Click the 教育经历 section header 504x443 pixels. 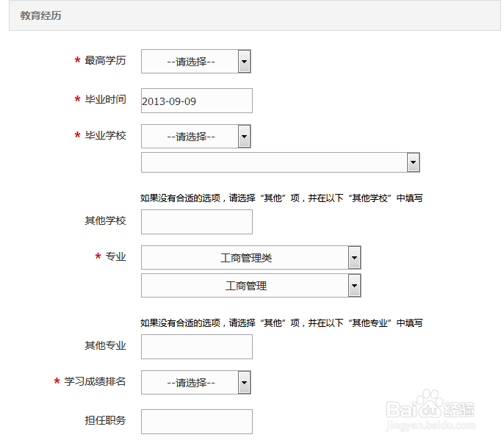(x=41, y=15)
